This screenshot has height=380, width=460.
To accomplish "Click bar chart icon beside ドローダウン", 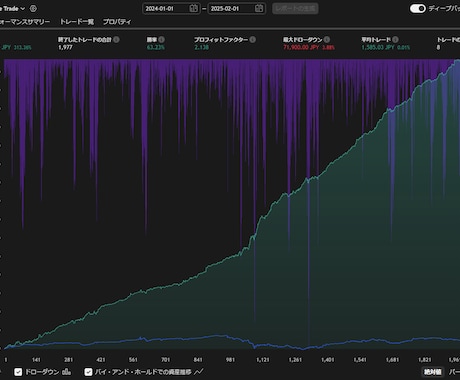I will click(66, 372).
